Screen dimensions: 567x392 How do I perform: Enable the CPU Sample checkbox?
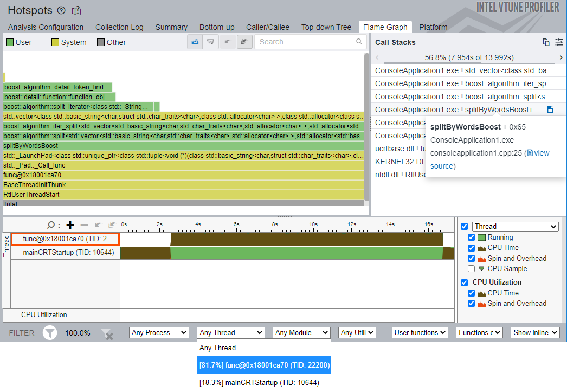pos(471,269)
